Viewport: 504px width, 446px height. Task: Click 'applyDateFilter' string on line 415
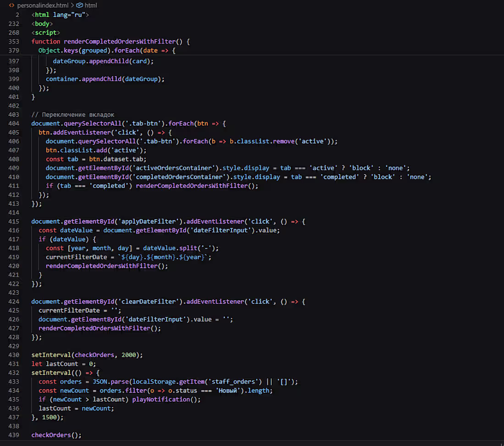(x=148, y=221)
